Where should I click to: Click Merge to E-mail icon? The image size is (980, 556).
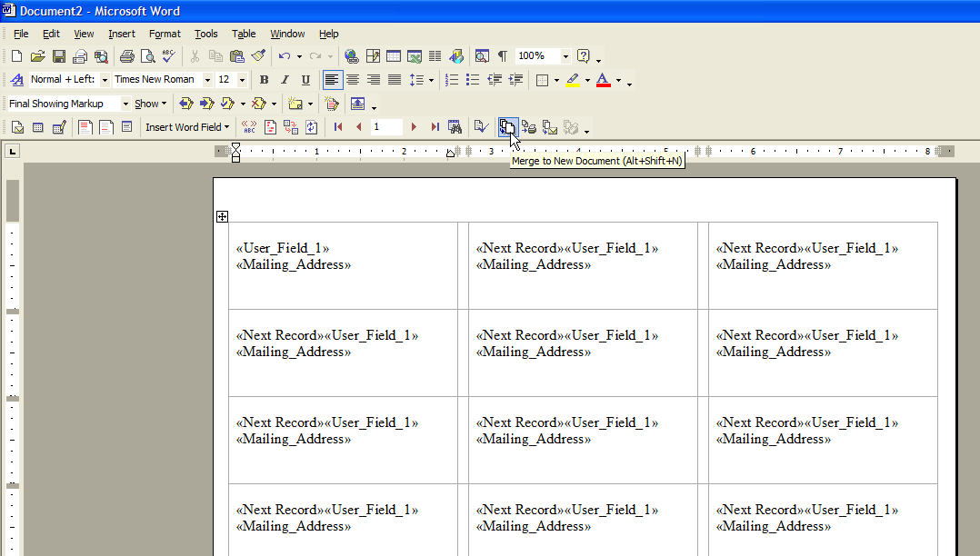(550, 127)
